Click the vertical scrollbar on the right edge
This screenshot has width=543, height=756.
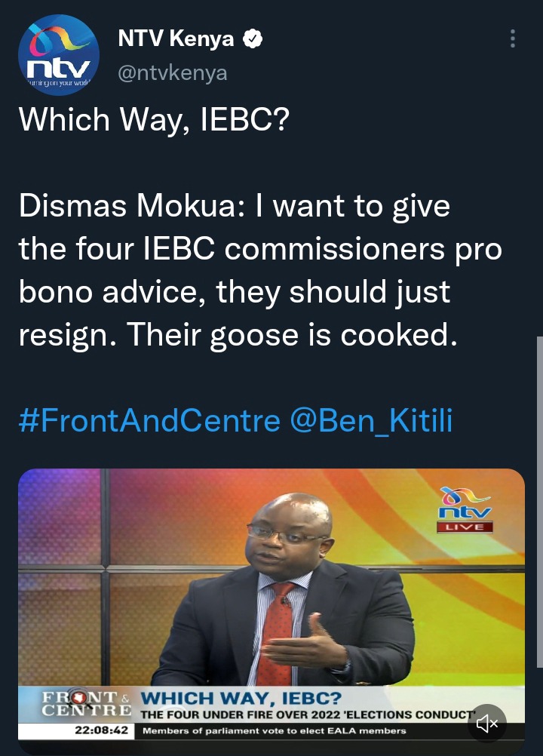[x=540, y=502]
